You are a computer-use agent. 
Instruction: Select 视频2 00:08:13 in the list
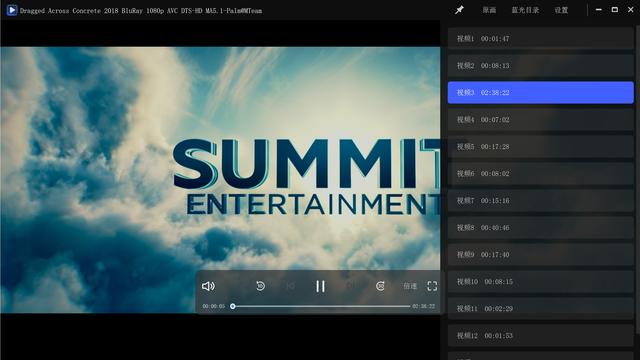click(x=540, y=66)
